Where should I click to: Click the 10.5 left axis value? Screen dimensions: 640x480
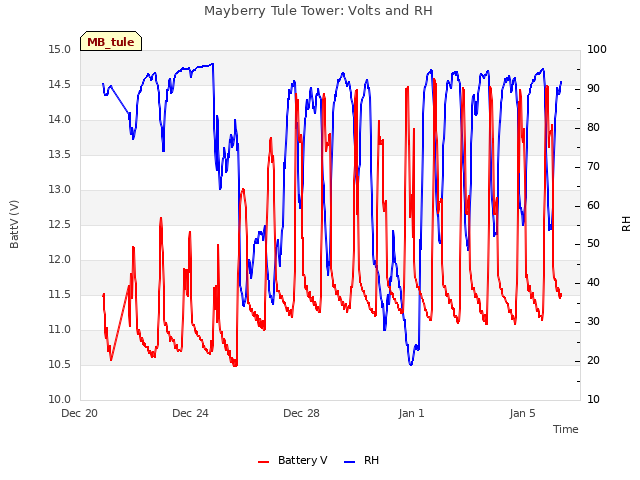60,365
